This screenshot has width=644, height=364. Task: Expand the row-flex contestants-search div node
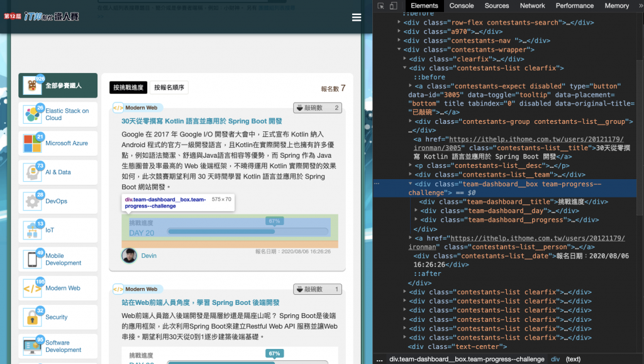point(399,23)
